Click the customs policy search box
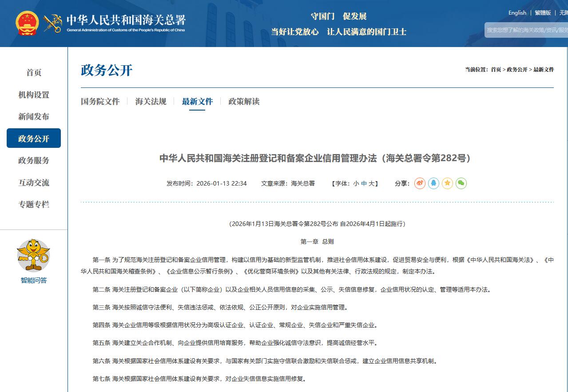Image resolution: width=568 pixels, height=392 pixels. (527, 30)
